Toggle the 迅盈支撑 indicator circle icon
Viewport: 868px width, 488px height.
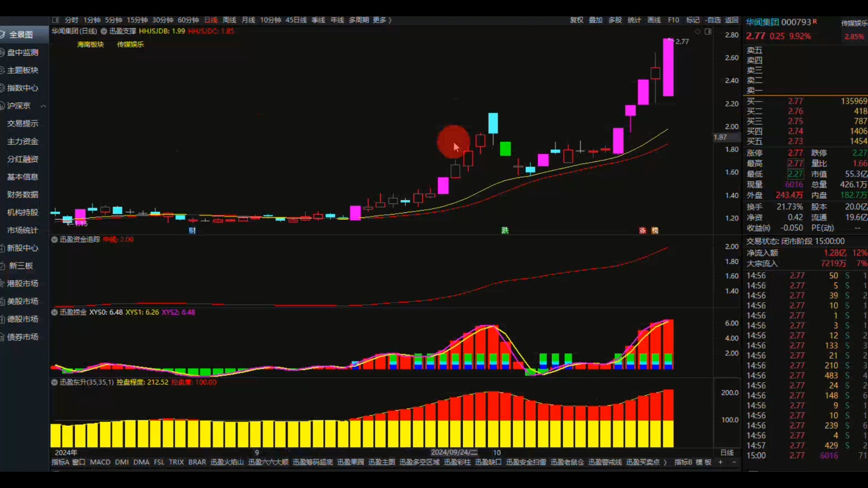104,31
